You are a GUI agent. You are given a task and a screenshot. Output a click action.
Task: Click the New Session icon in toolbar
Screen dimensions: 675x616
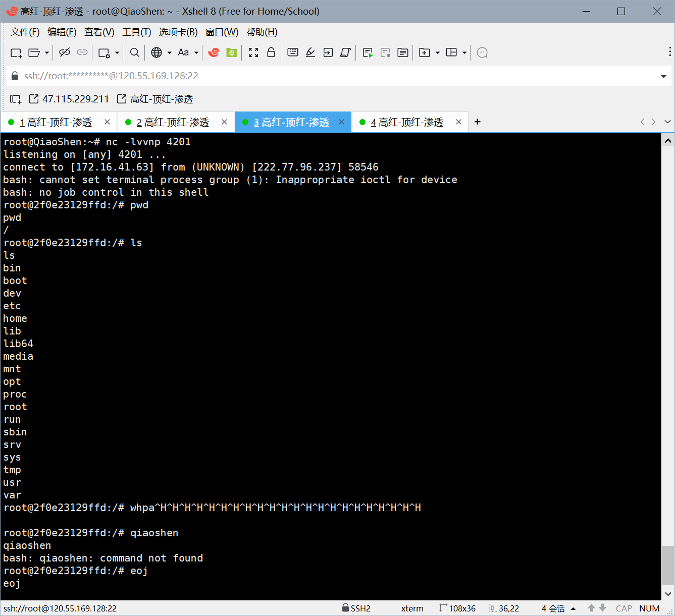coord(16,52)
